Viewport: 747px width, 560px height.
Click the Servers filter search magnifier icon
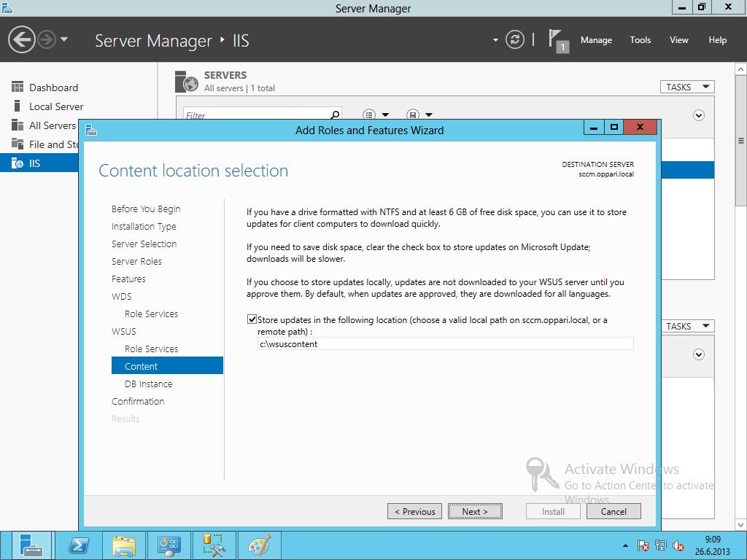pos(335,114)
